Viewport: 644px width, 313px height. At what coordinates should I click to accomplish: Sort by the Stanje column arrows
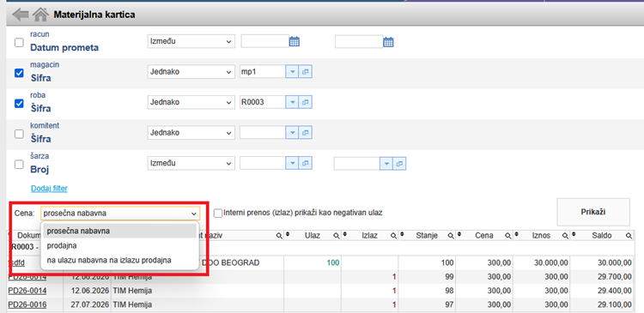[x=403, y=234]
